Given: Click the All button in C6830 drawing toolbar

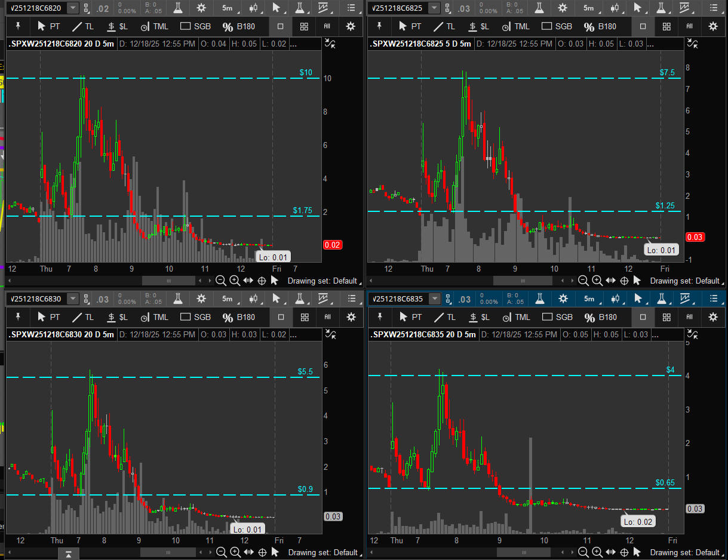Looking at the screenshot, I should click(x=327, y=317).
